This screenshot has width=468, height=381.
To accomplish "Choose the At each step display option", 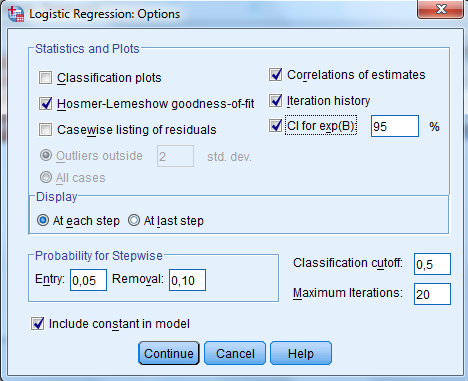I will coord(43,220).
